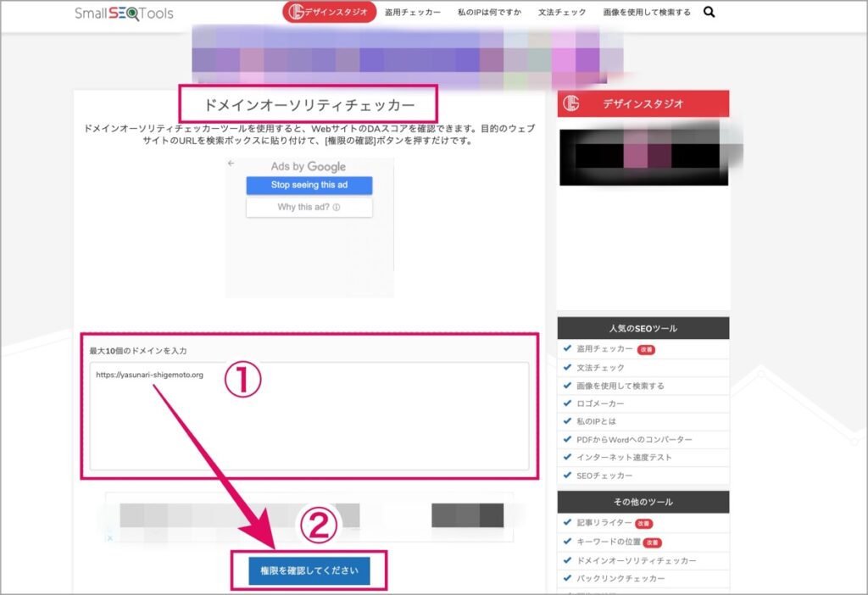Click the checkmark icon beside ロゴメーカー
868x595 pixels.
pyautogui.click(x=567, y=403)
